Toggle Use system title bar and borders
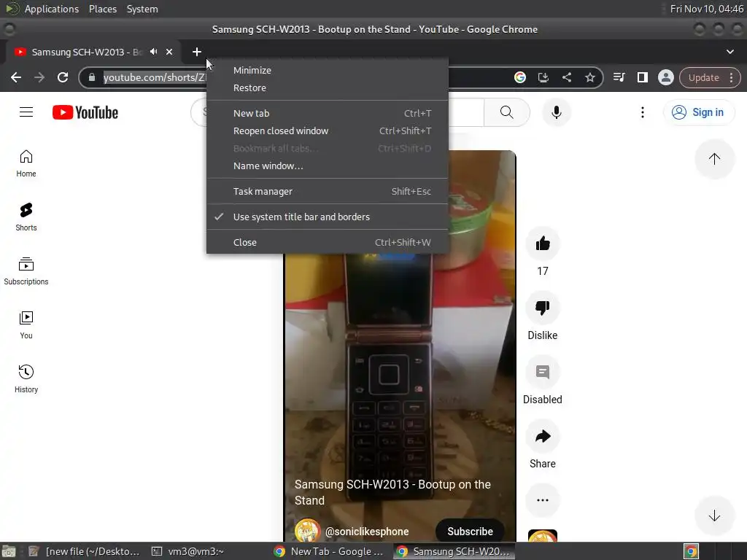 click(x=328, y=217)
